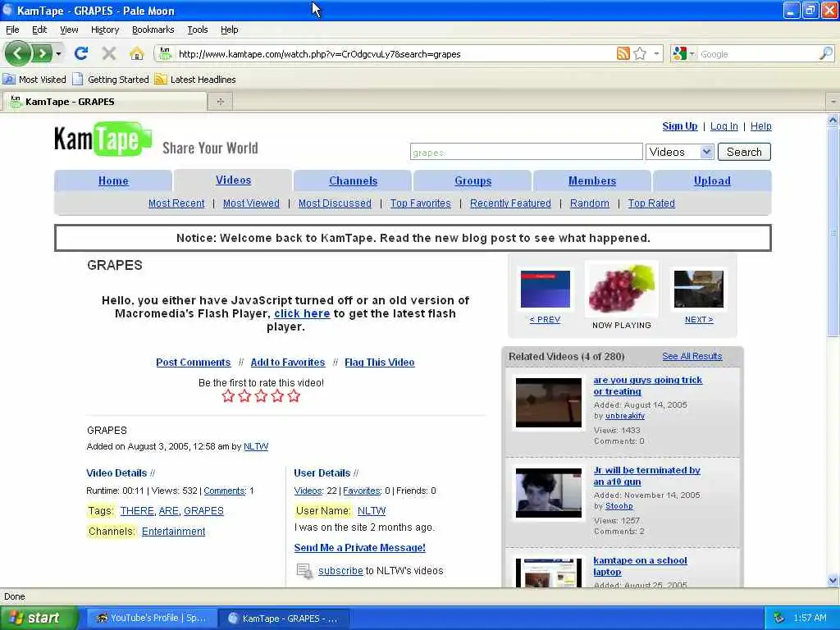Click the previous video thumbnail

545,290
